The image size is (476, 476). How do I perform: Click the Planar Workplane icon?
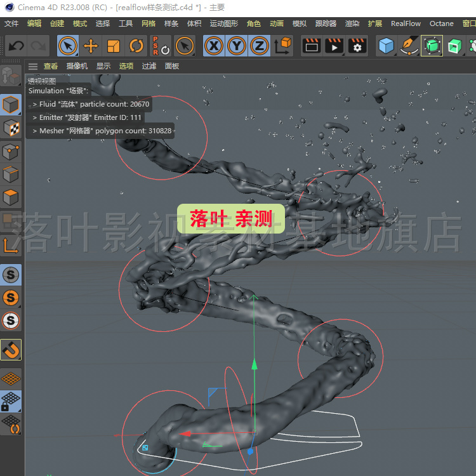tap(11, 425)
